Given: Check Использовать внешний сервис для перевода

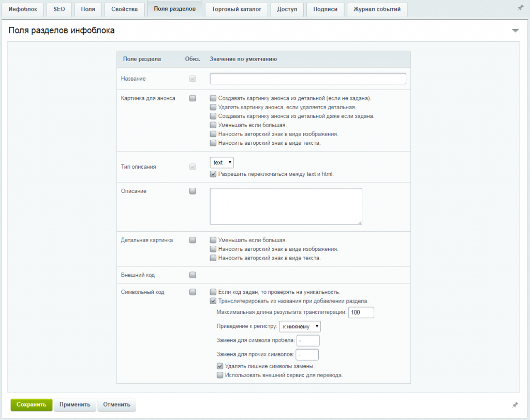Looking at the screenshot, I should [219, 375].
